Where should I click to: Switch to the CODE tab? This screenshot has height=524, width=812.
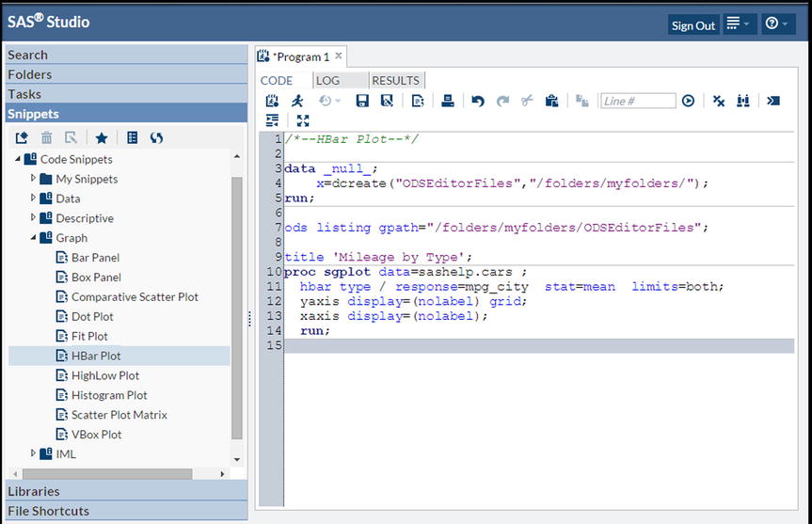tap(277, 81)
